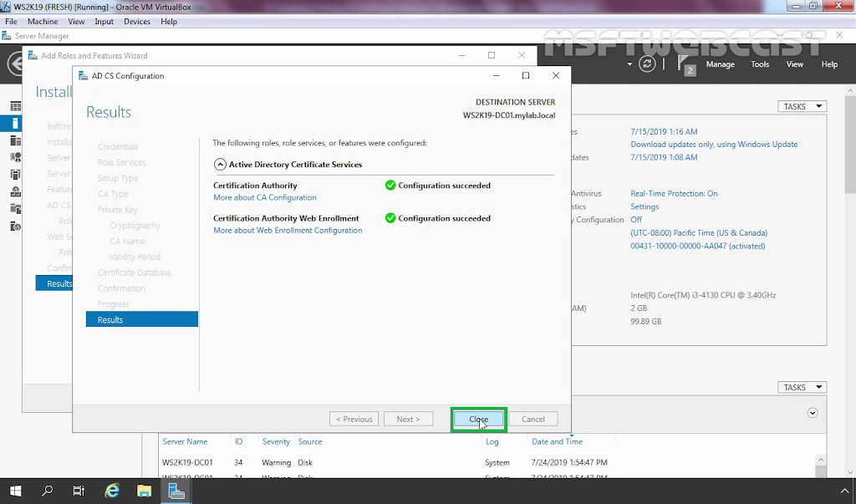The width and height of the screenshot is (856, 504).
Task: Click the Settings link in properties
Action: click(645, 206)
